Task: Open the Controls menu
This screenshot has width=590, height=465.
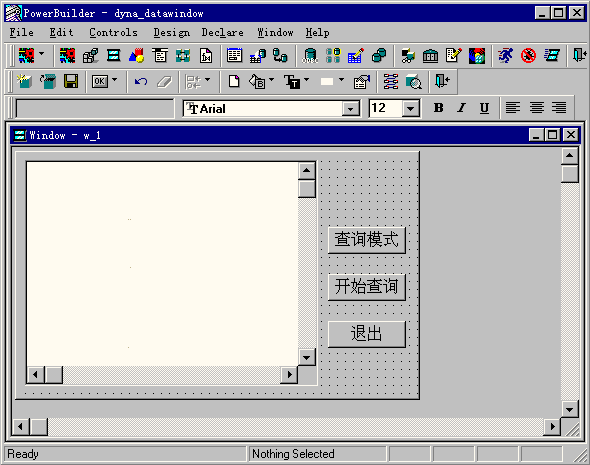Action: (113, 33)
